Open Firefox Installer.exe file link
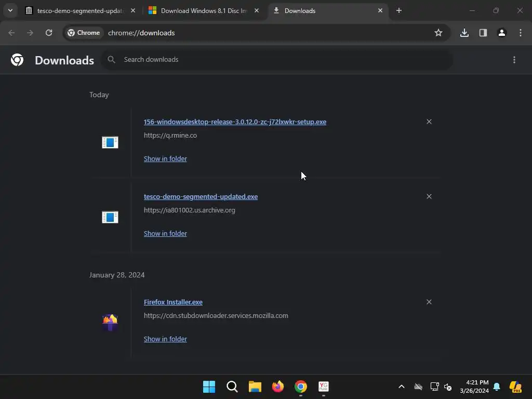This screenshot has height=399, width=532. [173, 302]
